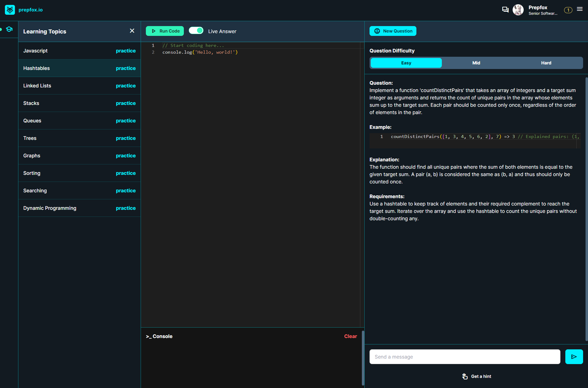
Task: Select the Dynamic Programming topic name
Action: pyautogui.click(x=50, y=208)
